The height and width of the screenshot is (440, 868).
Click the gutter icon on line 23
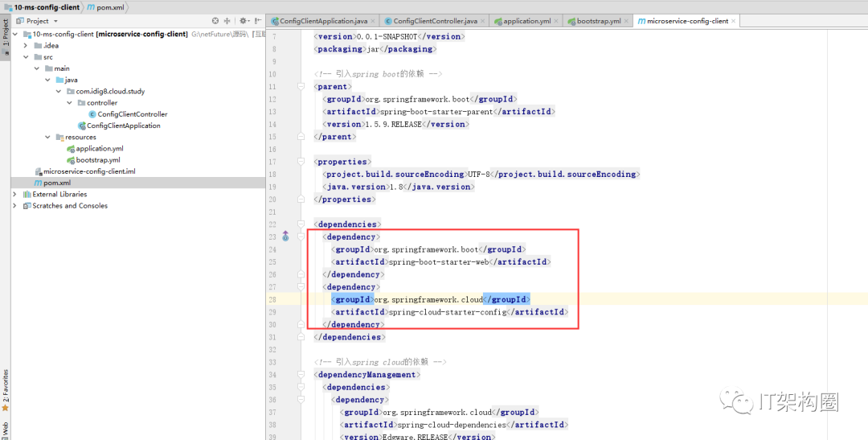coord(285,236)
